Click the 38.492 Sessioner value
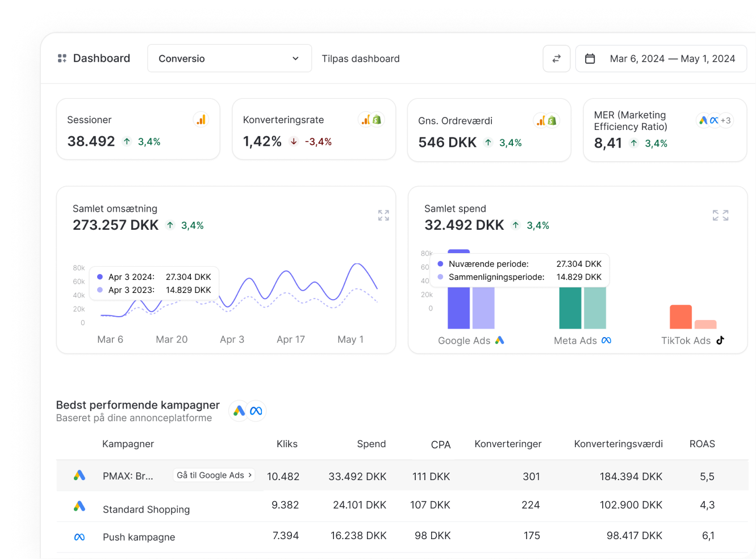Screen dimensions: 756x559 (91, 141)
